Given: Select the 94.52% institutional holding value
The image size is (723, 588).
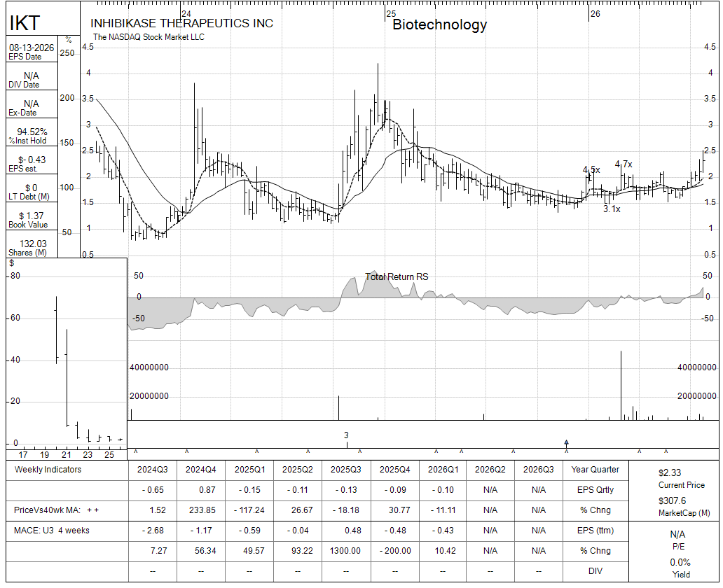Looking at the screenshot, I should click(32, 132).
